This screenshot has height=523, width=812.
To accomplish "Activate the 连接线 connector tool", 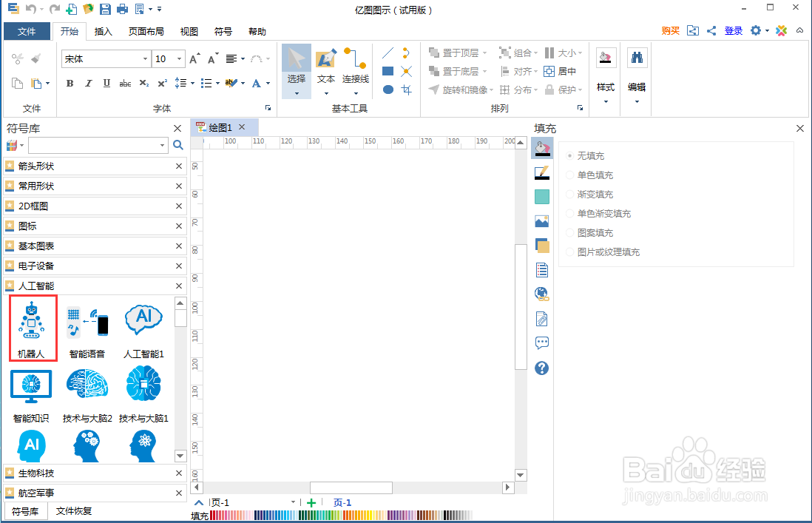I will pyautogui.click(x=356, y=70).
